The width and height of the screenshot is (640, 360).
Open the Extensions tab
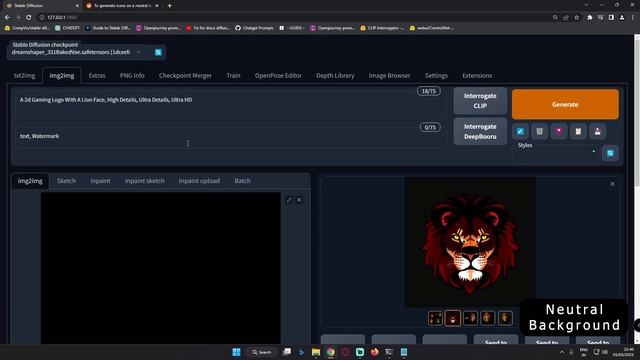[x=477, y=76]
